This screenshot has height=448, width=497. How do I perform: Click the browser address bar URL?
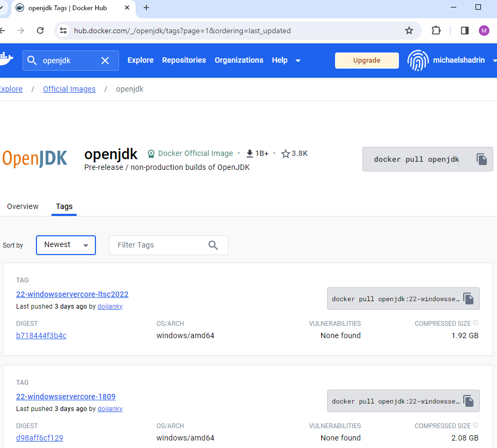[182, 31]
